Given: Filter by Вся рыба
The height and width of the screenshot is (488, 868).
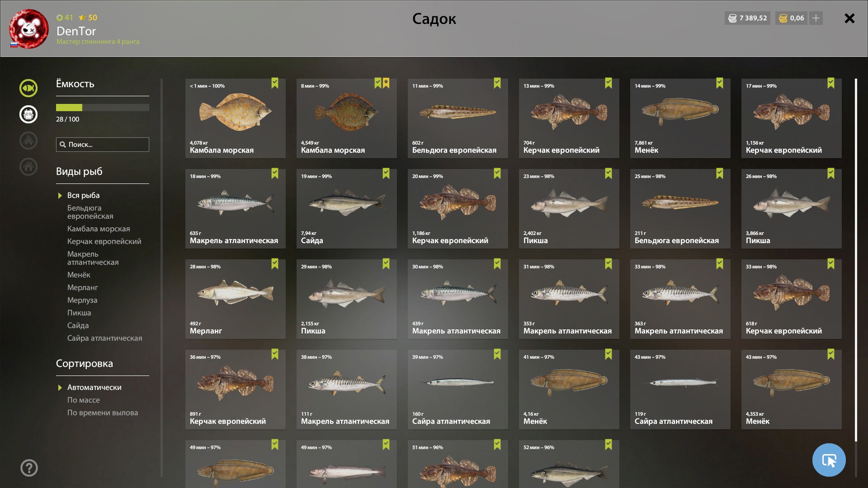Looking at the screenshot, I should click(83, 195).
